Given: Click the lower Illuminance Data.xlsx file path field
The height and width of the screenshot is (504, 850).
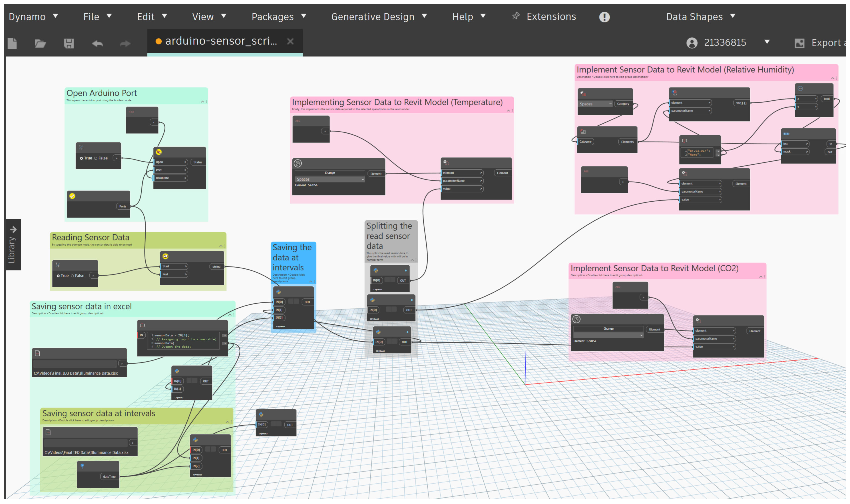Looking at the screenshot, I should (86, 443).
